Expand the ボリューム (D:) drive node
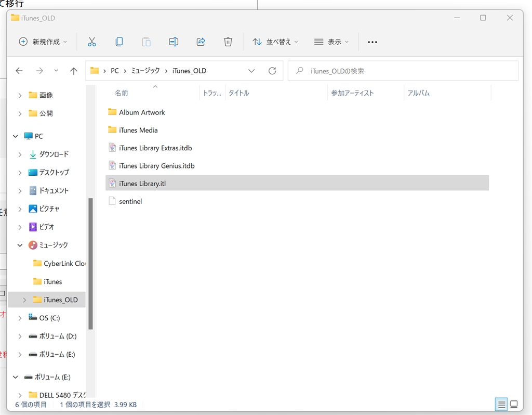The height and width of the screenshot is (415, 532). click(x=20, y=336)
